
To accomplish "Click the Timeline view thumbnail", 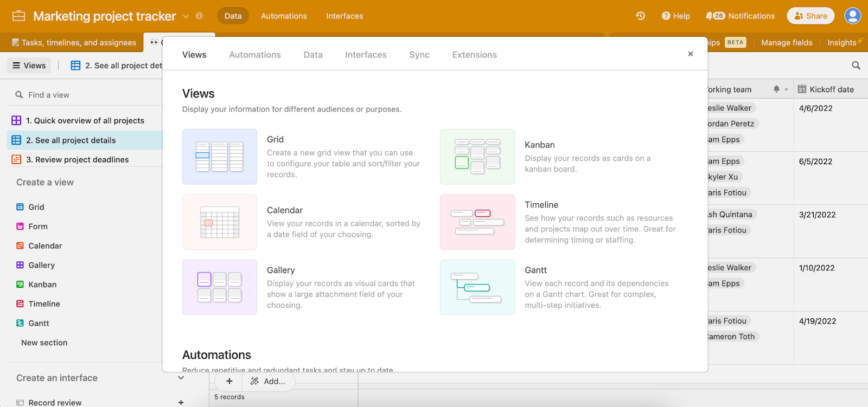I will [477, 222].
